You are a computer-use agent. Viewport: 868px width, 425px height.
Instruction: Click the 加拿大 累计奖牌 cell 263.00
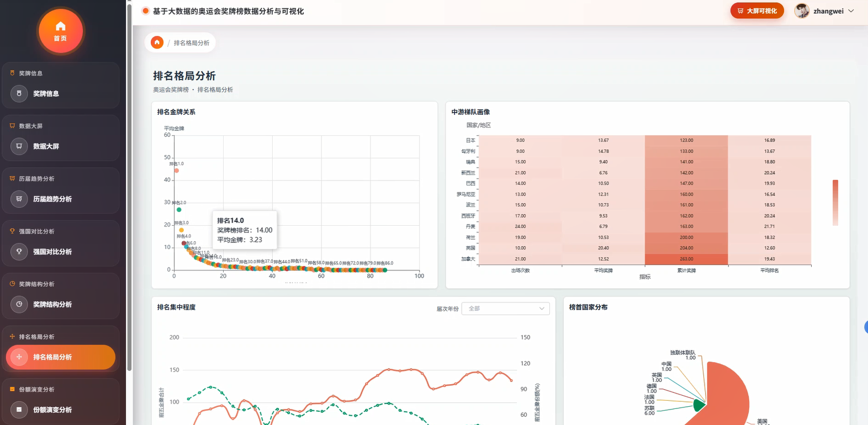pos(686,259)
